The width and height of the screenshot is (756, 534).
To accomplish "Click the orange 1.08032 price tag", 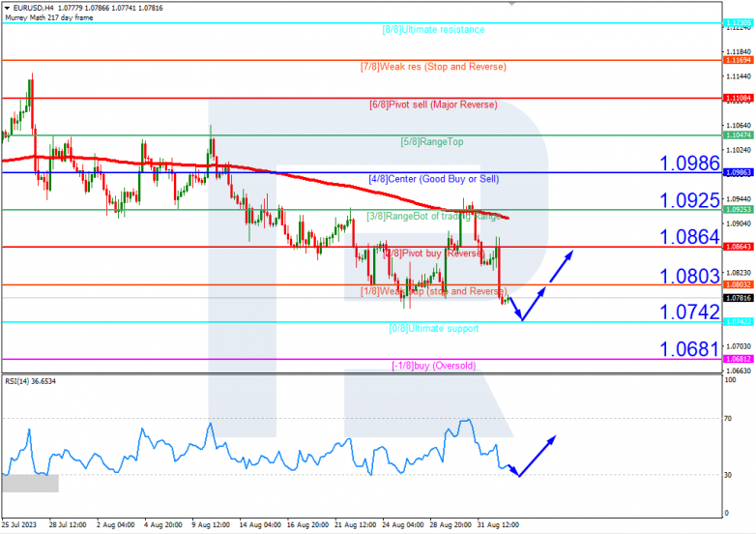I will (738, 284).
